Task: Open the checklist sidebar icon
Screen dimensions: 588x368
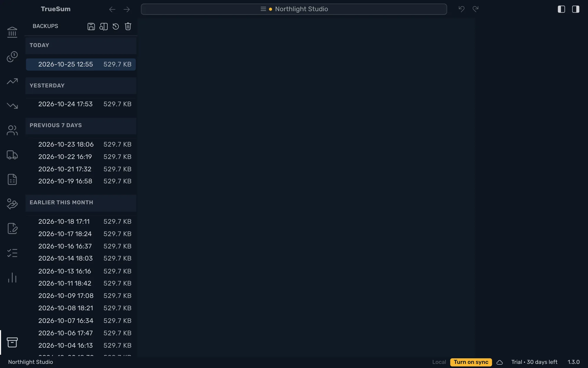Action: point(12,253)
